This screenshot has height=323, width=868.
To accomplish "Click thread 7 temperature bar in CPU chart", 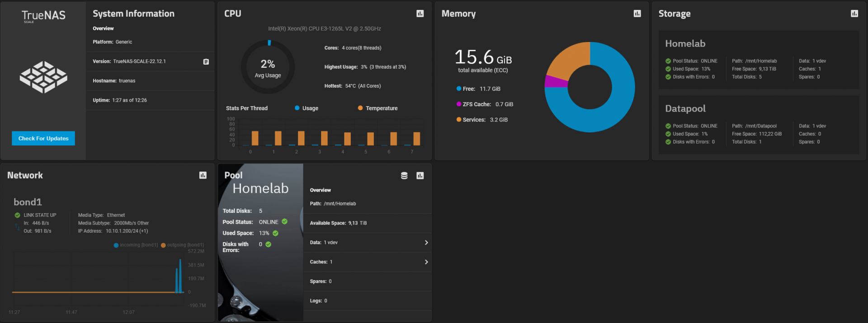I will click(x=417, y=139).
